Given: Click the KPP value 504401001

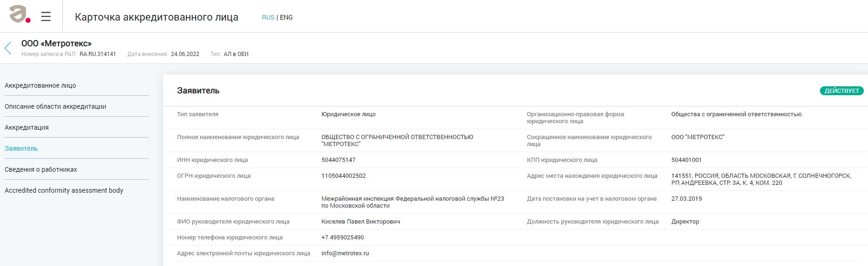Looking at the screenshot, I should (x=686, y=160).
